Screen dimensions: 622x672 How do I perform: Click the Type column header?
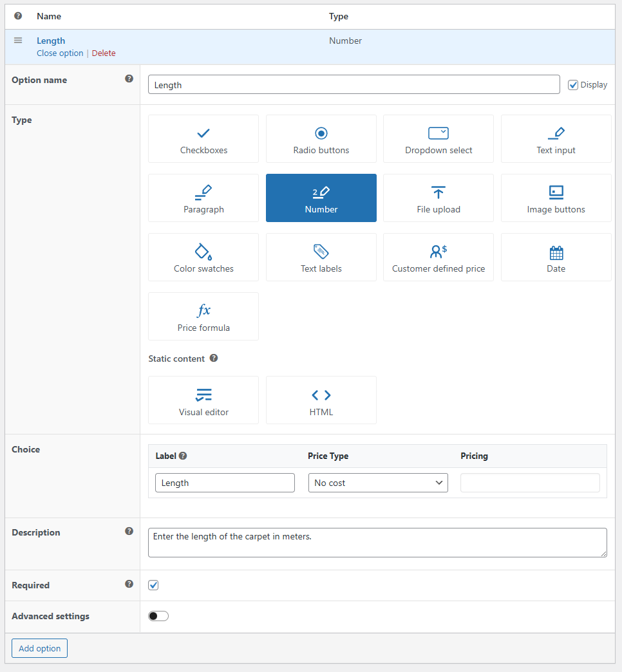tap(339, 16)
